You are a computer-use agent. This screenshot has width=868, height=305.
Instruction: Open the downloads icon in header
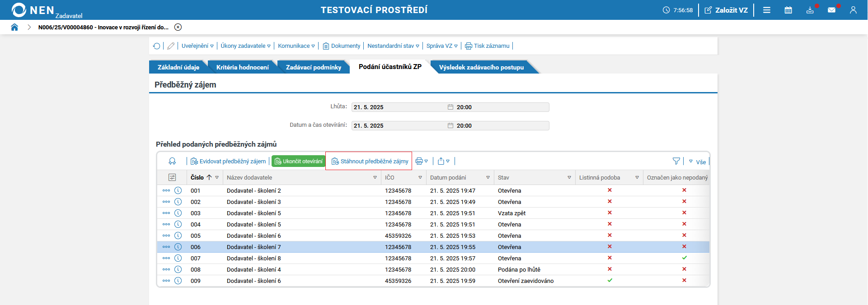coord(810,10)
